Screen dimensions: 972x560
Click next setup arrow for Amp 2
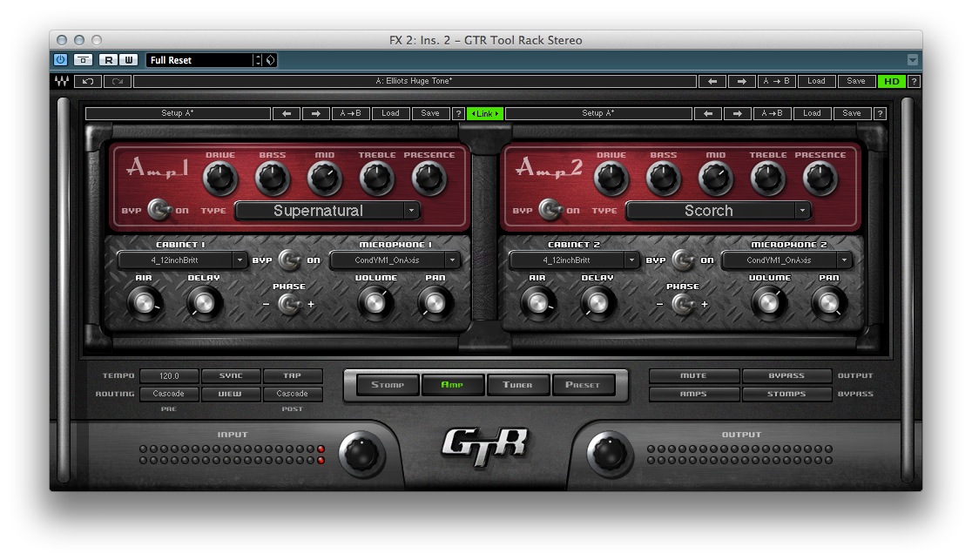tap(737, 113)
